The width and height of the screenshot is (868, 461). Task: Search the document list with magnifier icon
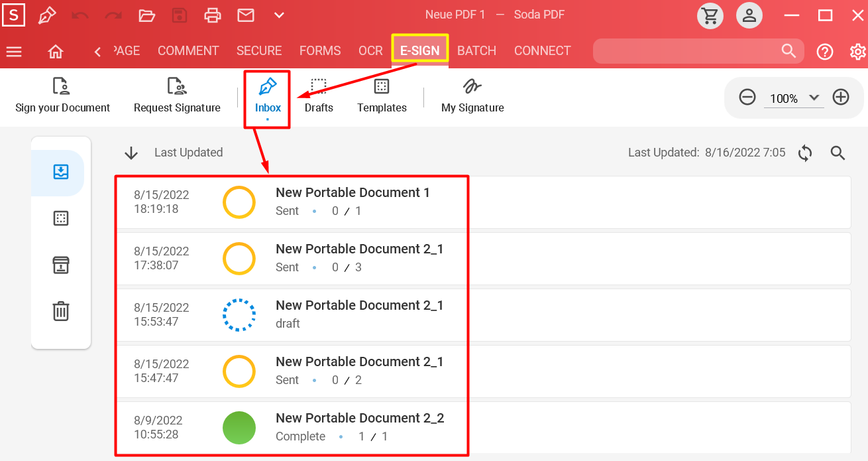[838, 153]
